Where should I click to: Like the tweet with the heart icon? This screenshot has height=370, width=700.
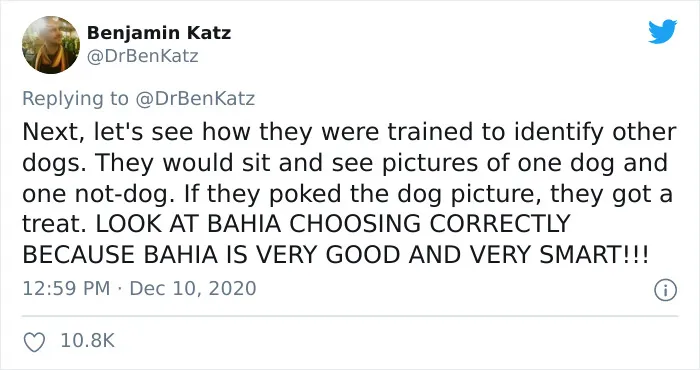(x=34, y=342)
